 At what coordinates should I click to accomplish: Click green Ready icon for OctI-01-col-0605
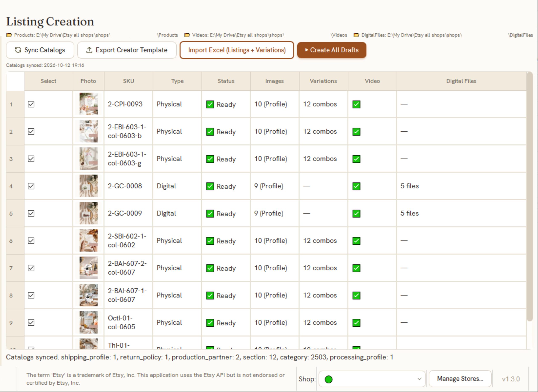(x=210, y=323)
